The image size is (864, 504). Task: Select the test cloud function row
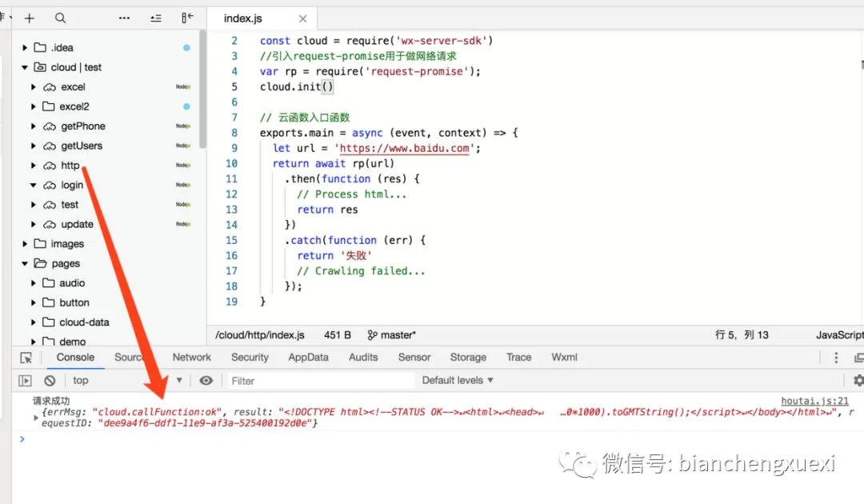pos(106,204)
